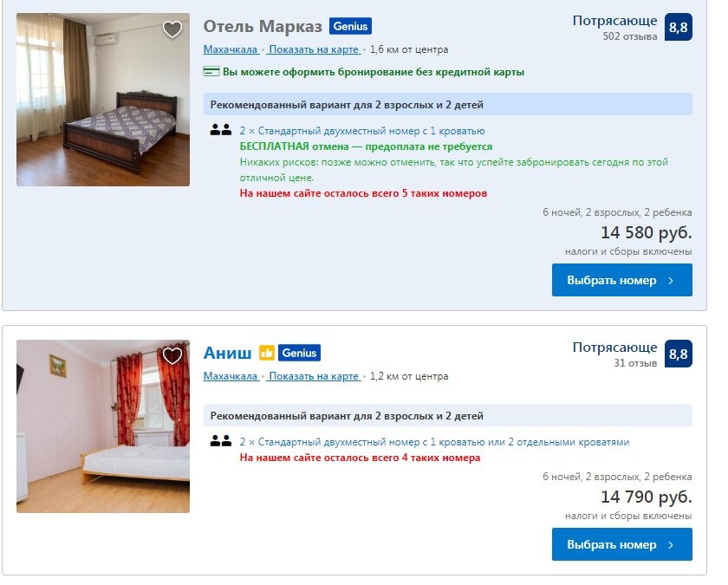Show Аниш on the map

point(314,376)
